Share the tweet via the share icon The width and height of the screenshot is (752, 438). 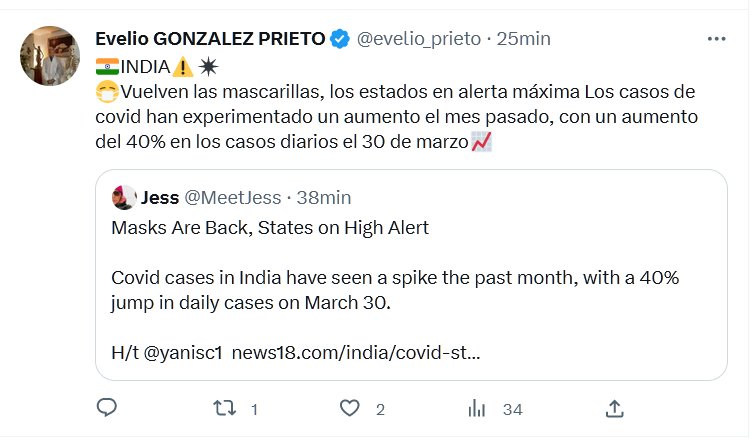(x=616, y=408)
